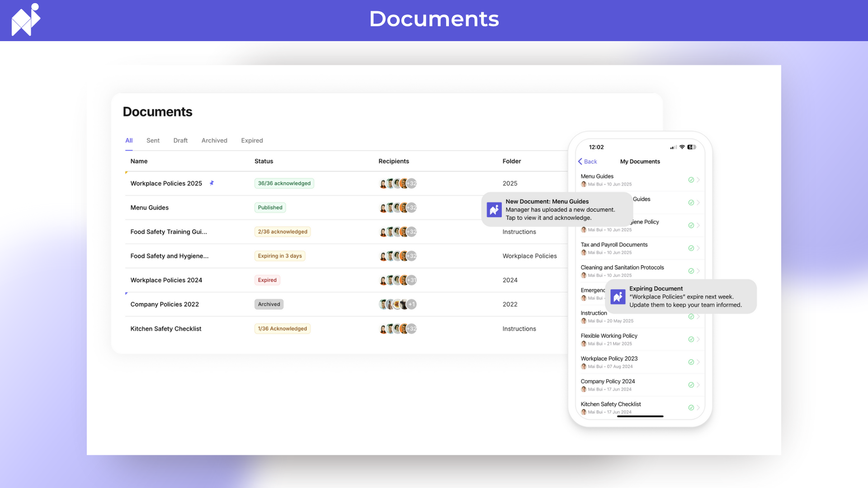Click acknowledged checkmark for Tax and Payroll Documents

point(691,249)
